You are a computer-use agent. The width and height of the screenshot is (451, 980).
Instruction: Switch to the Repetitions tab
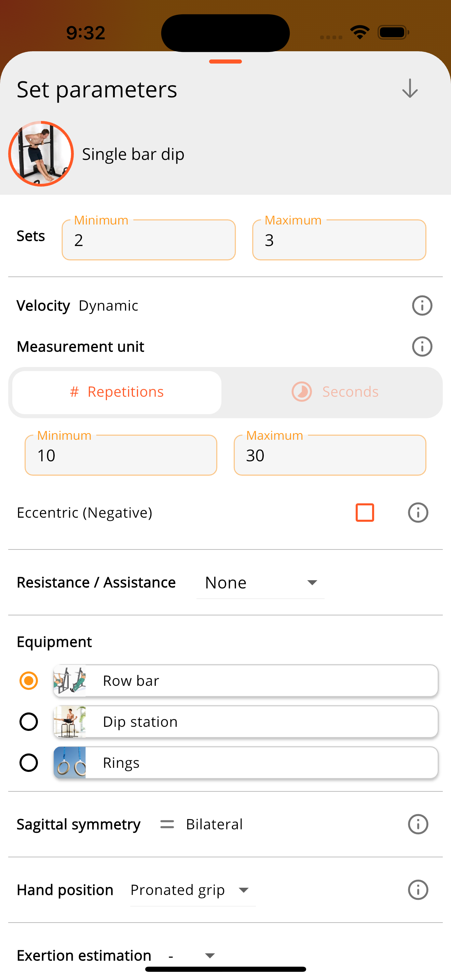[x=117, y=392]
